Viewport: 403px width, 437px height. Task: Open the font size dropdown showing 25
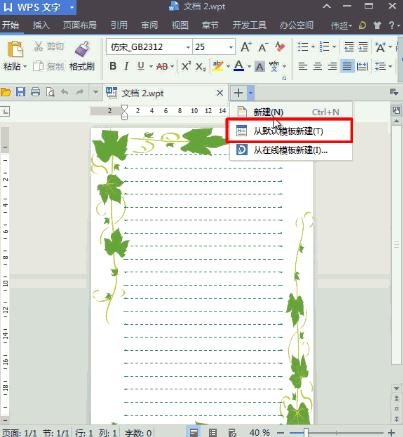pyautogui.click(x=231, y=47)
